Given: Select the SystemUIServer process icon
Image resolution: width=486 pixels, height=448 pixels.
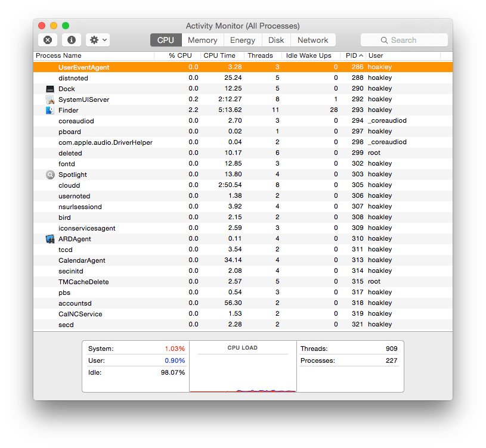Looking at the screenshot, I should [49, 99].
